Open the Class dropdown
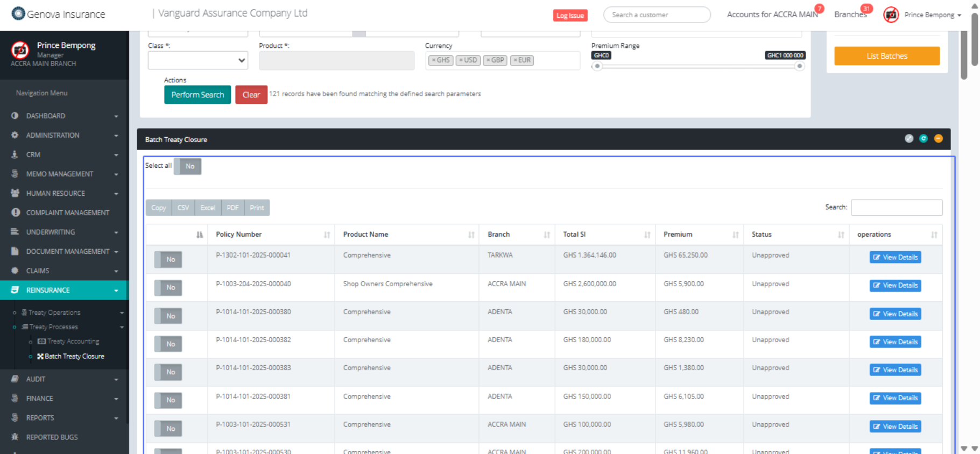This screenshot has height=454, width=980. tap(198, 60)
